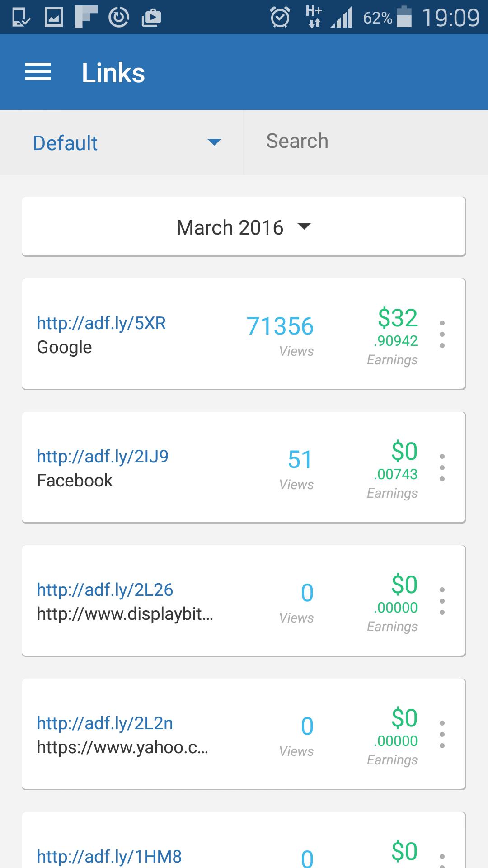Tap the image notification icon in status bar
The width and height of the screenshot is (488, 868).
[x=54, y=17]
